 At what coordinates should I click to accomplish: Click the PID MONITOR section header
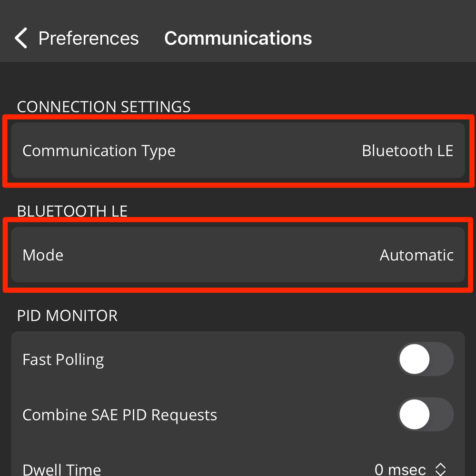(x=67, y=316)
